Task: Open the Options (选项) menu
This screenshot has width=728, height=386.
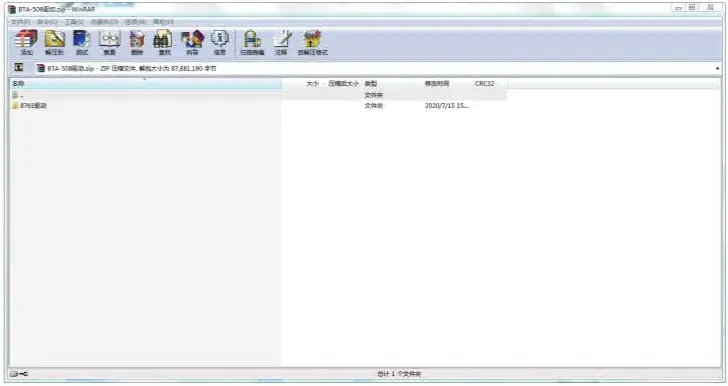Action: point(135,22)
